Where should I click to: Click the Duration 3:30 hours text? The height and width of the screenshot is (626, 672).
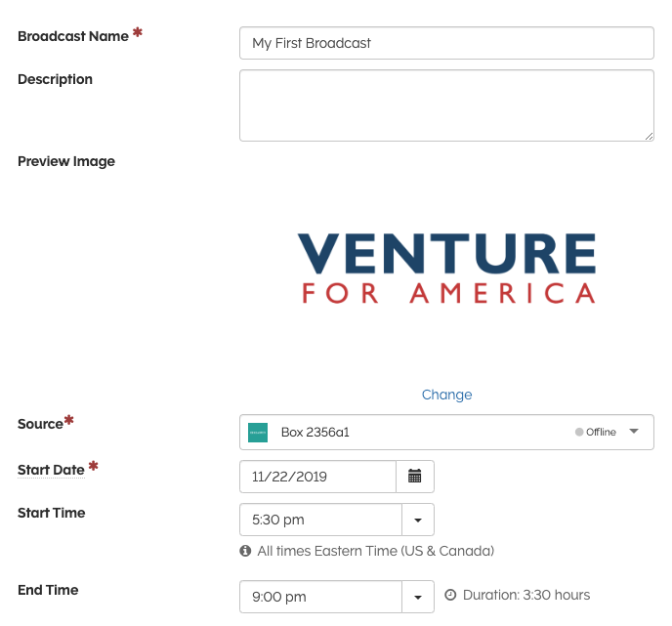click(526, 595)
